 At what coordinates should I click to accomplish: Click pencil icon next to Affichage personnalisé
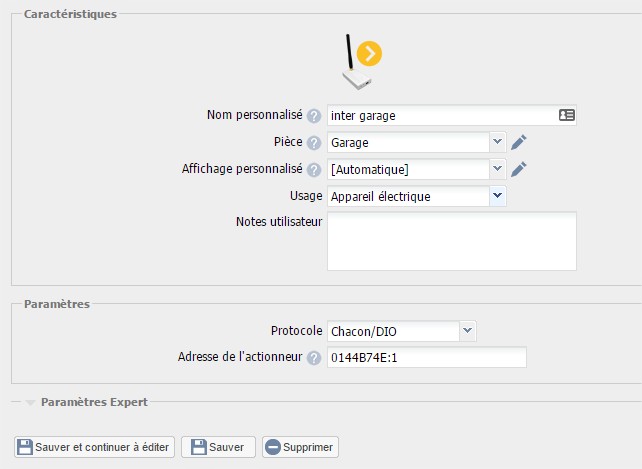pos(518,169)
